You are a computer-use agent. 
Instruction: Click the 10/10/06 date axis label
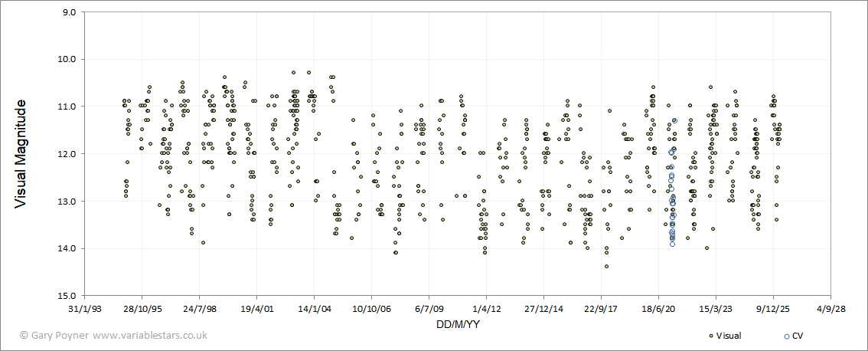coord(371,310)
